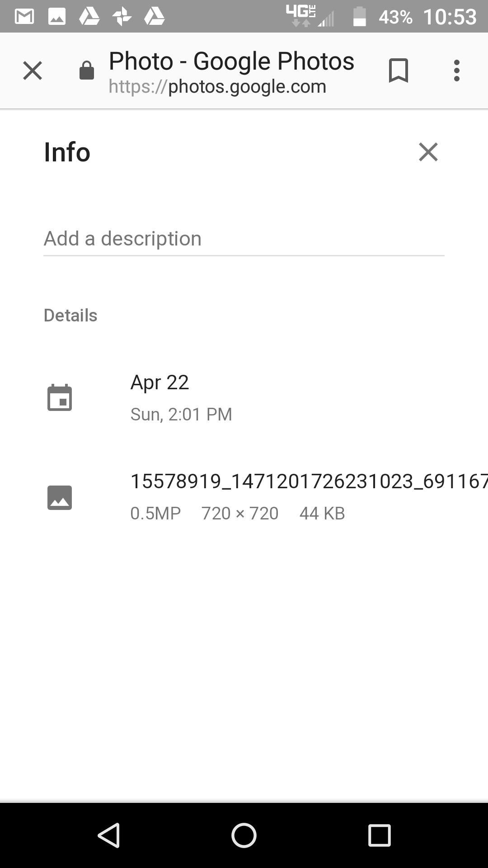This screenshot has height=868, width=488.
Task: Tap the Add a description field
Action: coord(244,239)
